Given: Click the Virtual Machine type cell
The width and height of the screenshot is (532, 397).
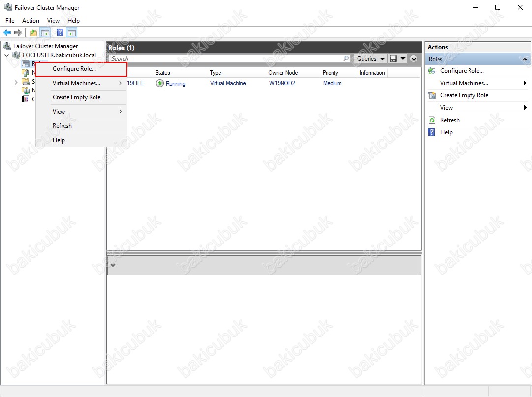Looking at the screenshot, I should pos(228,83).
